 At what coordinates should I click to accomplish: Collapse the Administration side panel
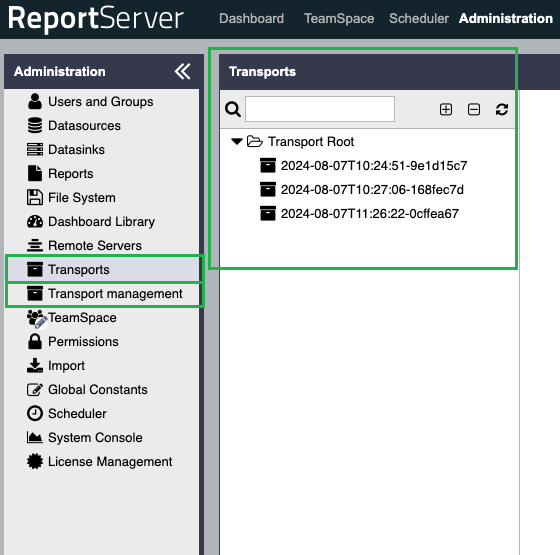tap(182, 71)
